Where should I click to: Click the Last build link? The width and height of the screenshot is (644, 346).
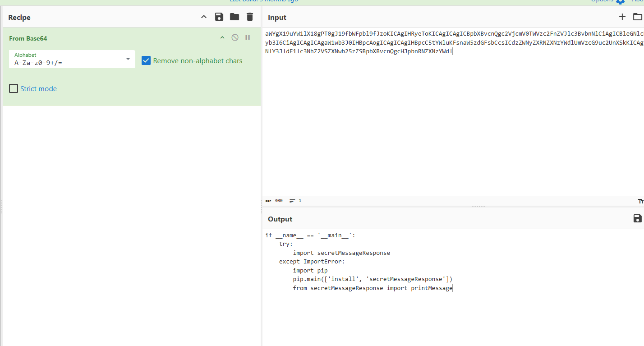pos(264,1)
